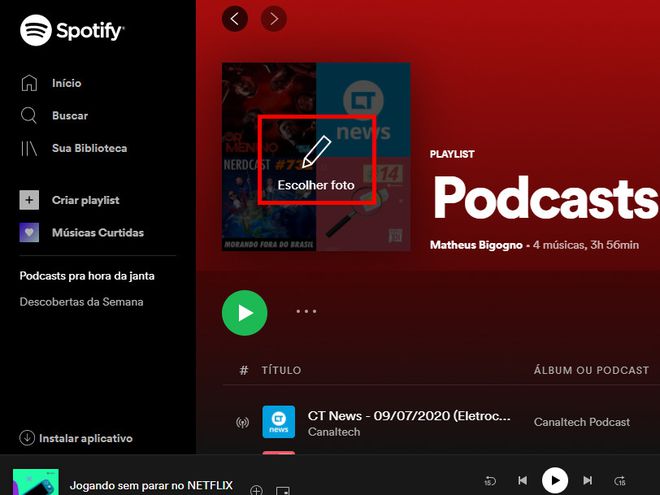Go forward with the right arrow button
The height and width of the screenshot is (495, 660).
(x=274, y=19)
